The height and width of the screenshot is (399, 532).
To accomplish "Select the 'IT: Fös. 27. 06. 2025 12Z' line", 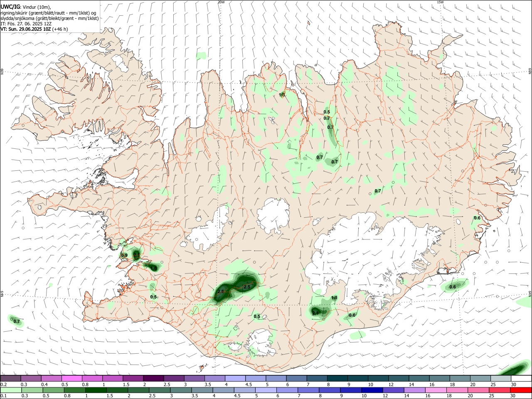I will (26, 24).
